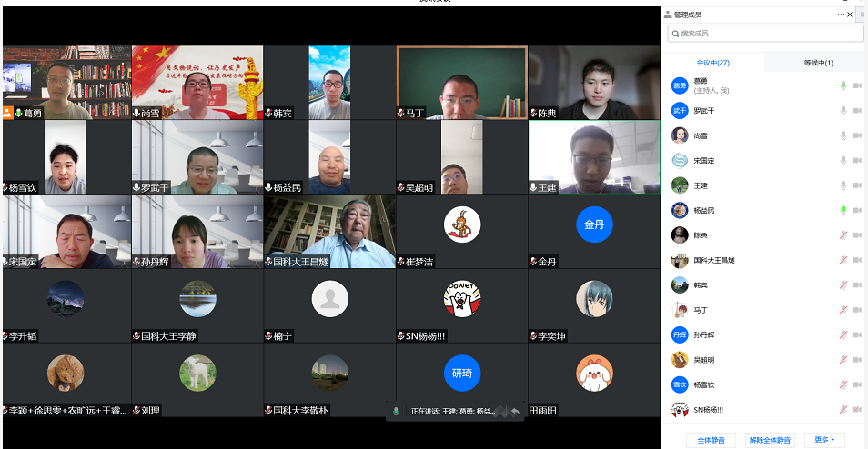Click the 管理成员 person icon header
The width and height of the screenshot is (868, 449).
[x=668, y=15]
